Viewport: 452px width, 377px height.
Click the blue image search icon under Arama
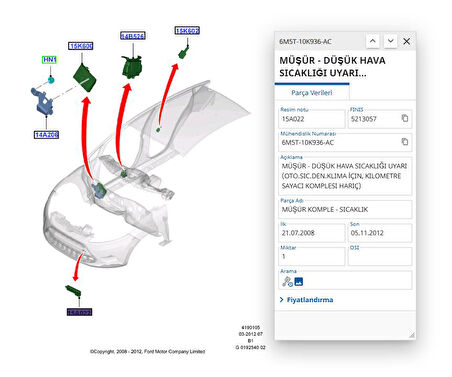click(x=299, y=282)
